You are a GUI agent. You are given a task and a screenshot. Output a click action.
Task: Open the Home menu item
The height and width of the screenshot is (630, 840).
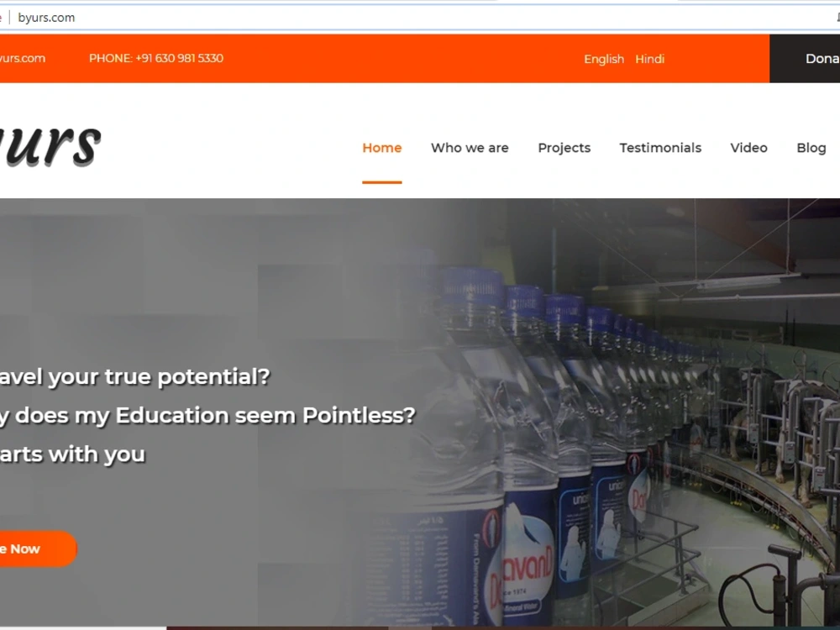pos(382,148)
